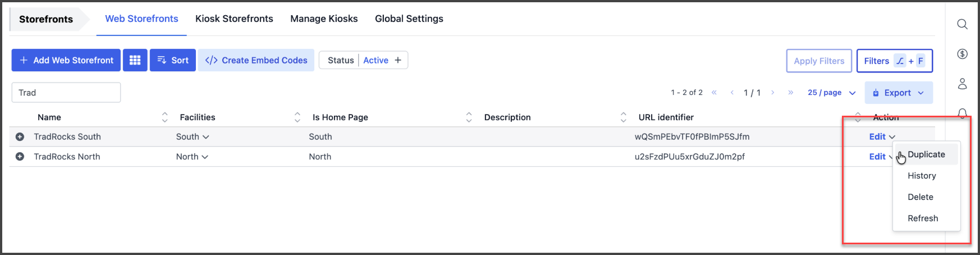This screenshot has width=980, height=255.
Task: Open the user profile icon in sidebar
Action: click(962, 84)
